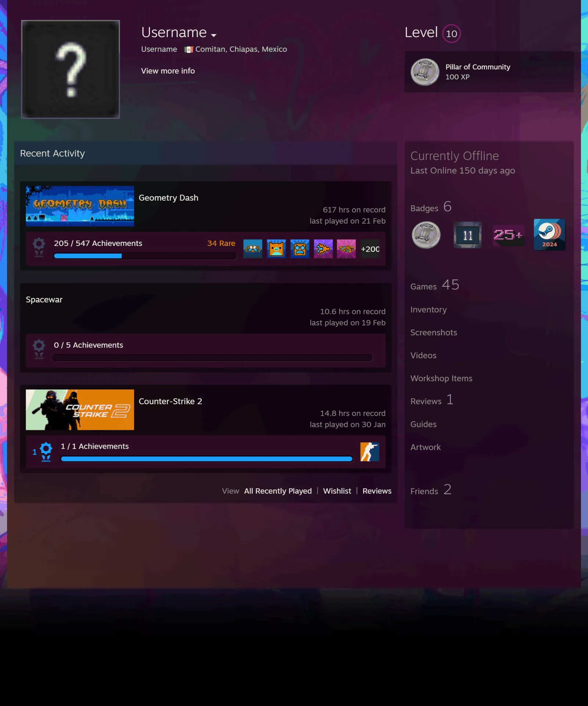
Task: Click the Counter-Strike 2 achievement icon
Action: point(370,452)
